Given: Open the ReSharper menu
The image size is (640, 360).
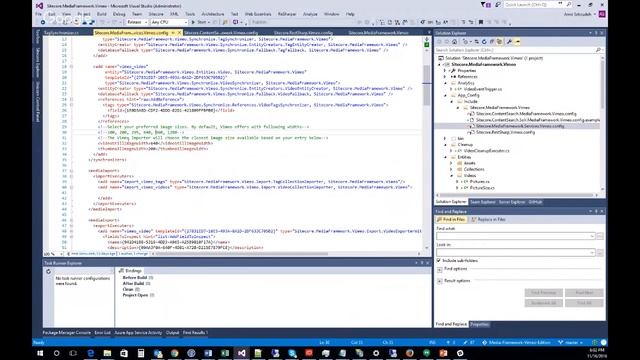Looking at the screenshot, I should tap(287, 14).
